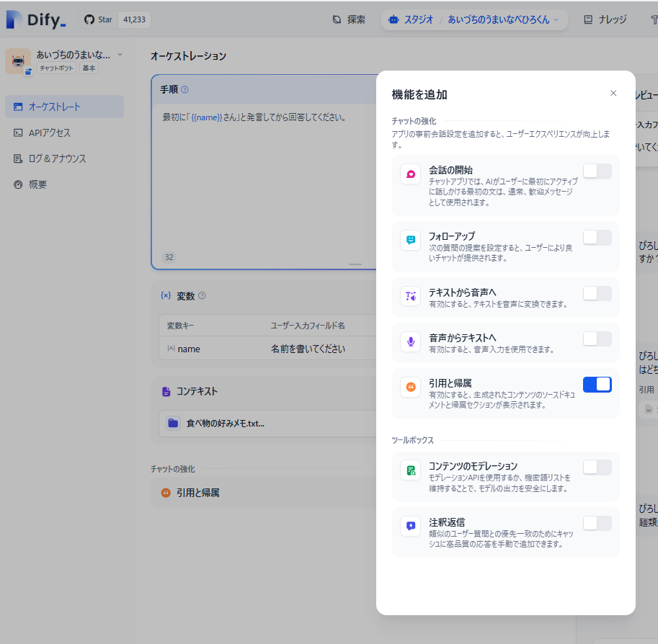The height and width of the screenshot is (644, 658).
Task: Expand the sidebar app name dropdown
Action: pos(120,55)
